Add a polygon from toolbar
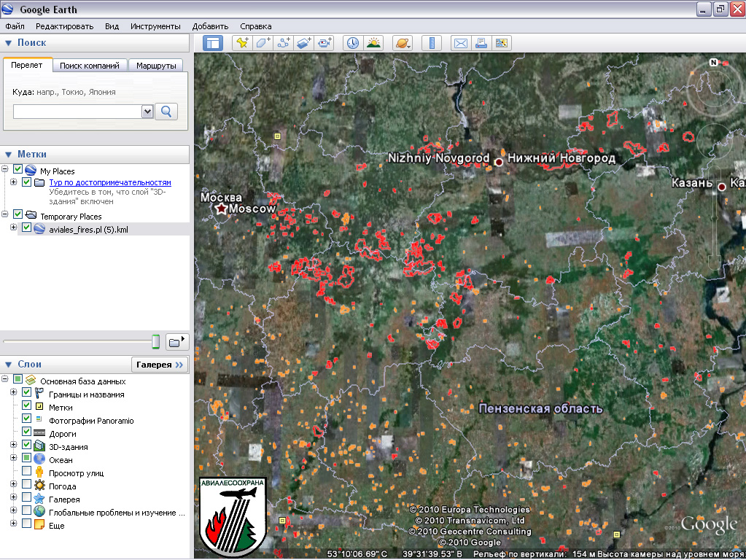The width and height of the screenshot is (746, 560). click(263, 43)
